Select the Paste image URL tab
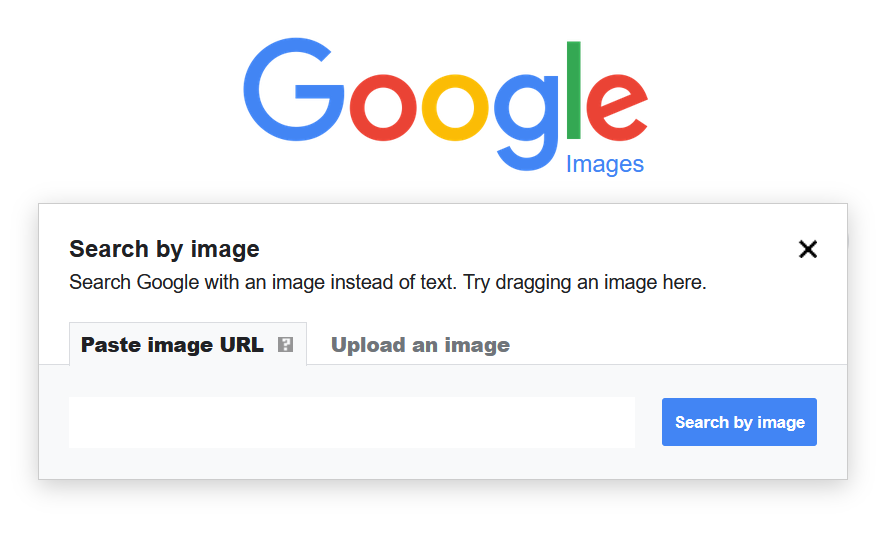Screen dimensions: 882x549 172,345
